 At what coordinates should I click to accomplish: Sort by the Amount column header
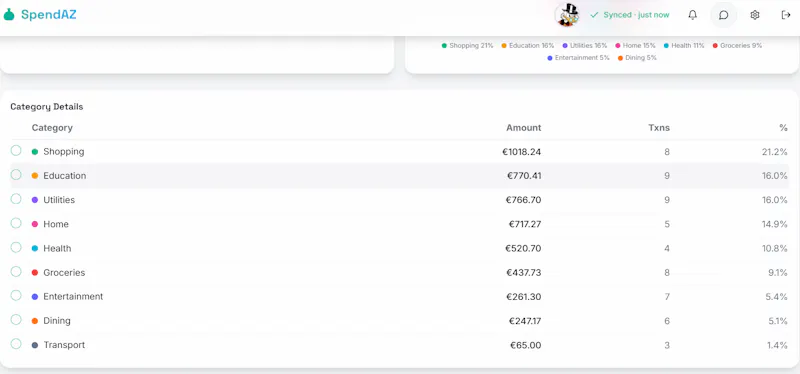coord(523,128)
